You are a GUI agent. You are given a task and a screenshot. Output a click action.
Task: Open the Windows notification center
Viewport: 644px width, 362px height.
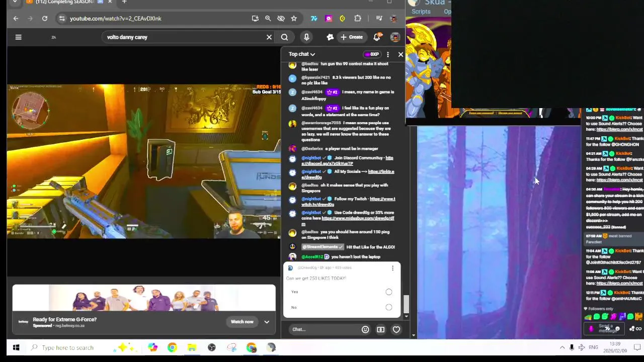tap(636, 347)
